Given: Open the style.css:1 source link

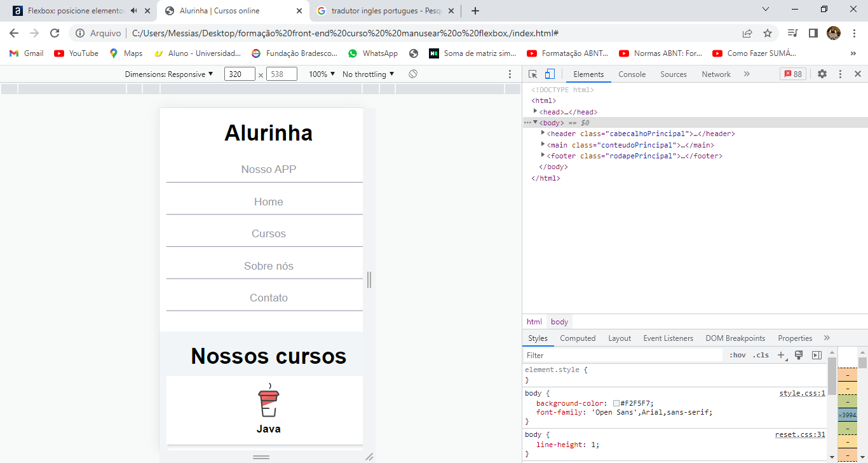Looking at the screenshot, I should point(802,393).
